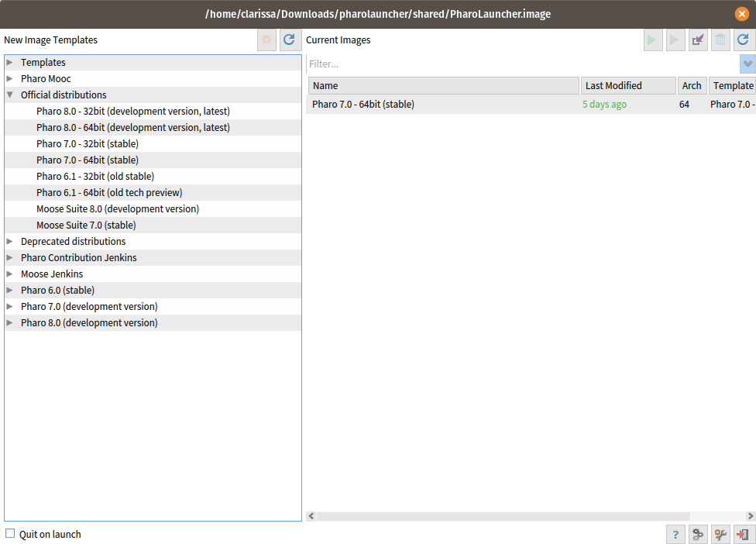The image size is (756, 544).
Task: Click the image row's Template cell
Action: [733, 104]
